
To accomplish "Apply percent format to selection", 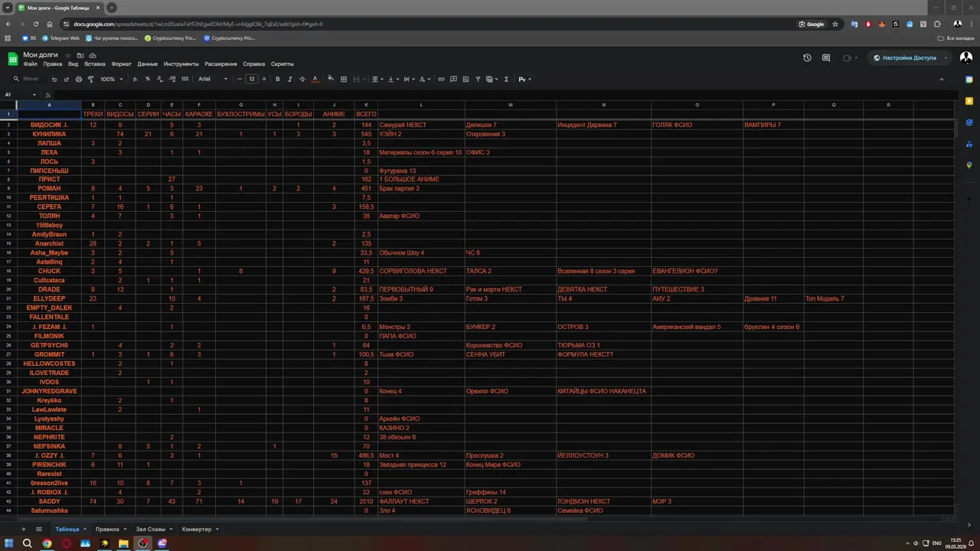I will coord(147,79).
